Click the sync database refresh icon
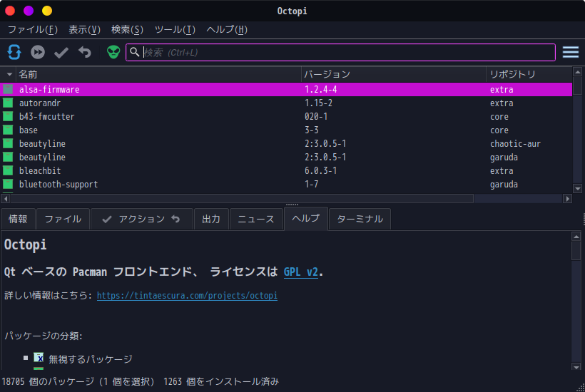 point(14,52)
